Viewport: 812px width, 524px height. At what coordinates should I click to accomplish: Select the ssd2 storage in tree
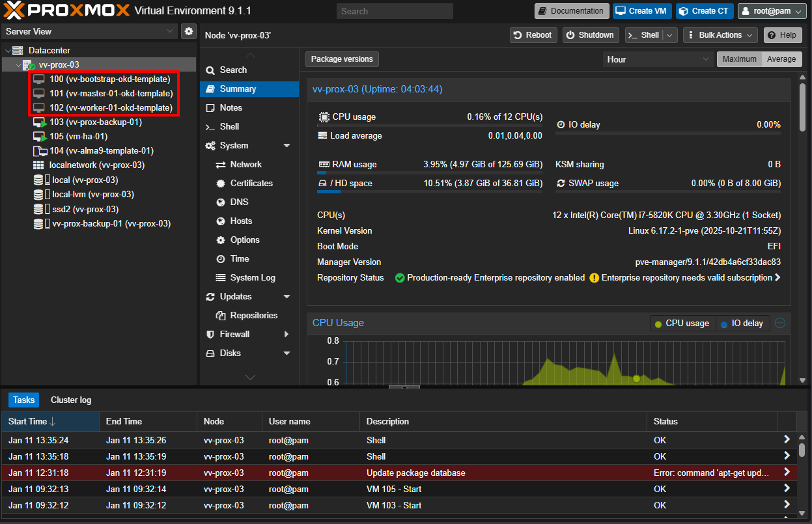point(85,209)
